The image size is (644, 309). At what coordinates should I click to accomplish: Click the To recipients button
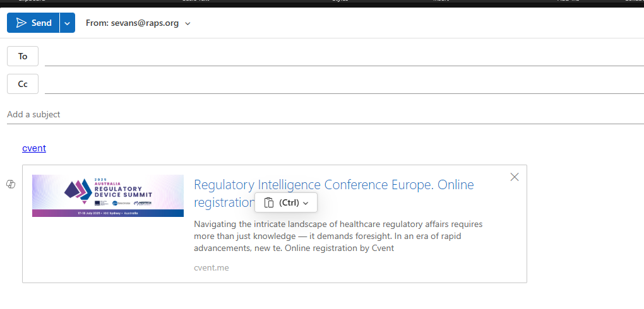tap(23, 56)
